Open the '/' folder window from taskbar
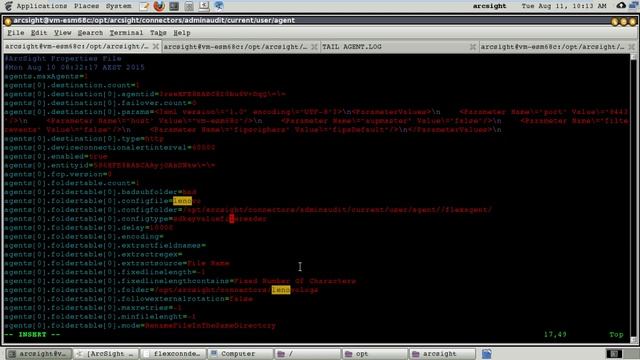Viewport: 640px width, 360px height. tap(307, 353)
